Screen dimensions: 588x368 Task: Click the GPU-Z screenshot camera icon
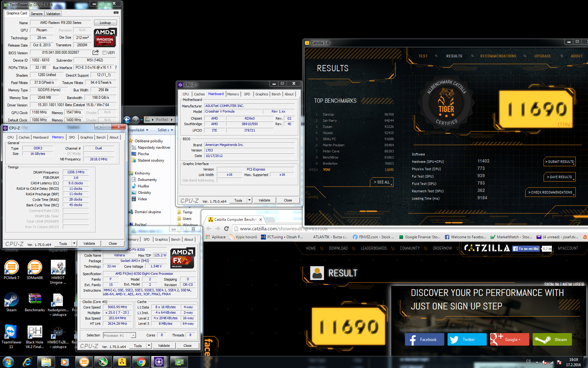tap(116, 13)
